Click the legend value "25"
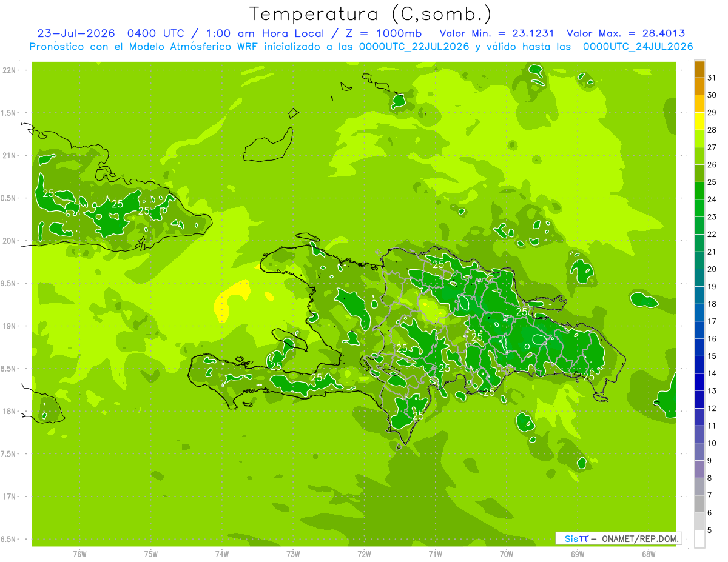 712,182
